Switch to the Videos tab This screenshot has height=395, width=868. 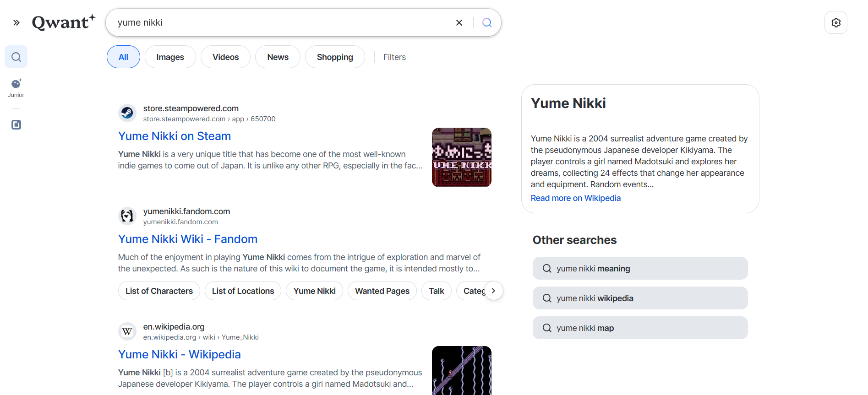[225, 57]
